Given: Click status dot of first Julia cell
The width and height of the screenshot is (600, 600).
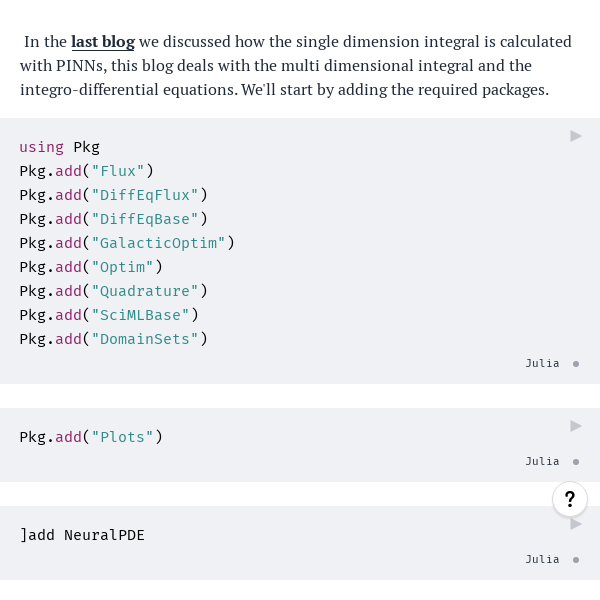Looking at the screenshot, I should pos(576,364).
